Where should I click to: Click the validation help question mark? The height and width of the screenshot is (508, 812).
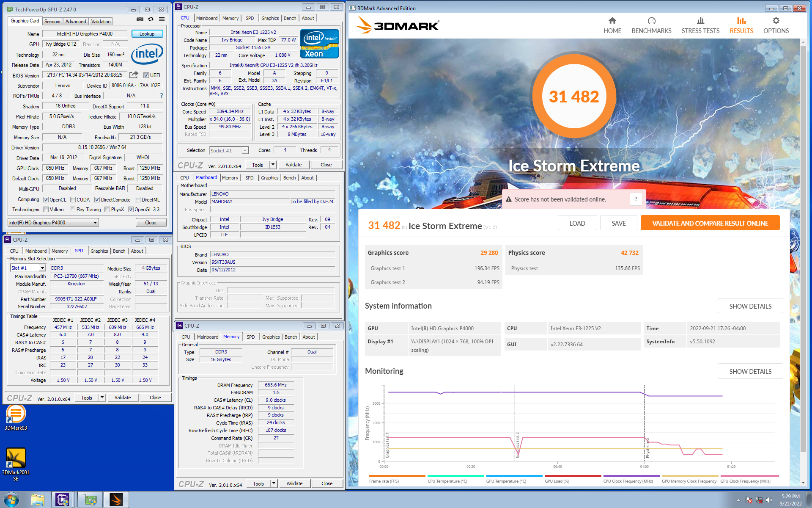pyautogui.click(x=636, y=199)
